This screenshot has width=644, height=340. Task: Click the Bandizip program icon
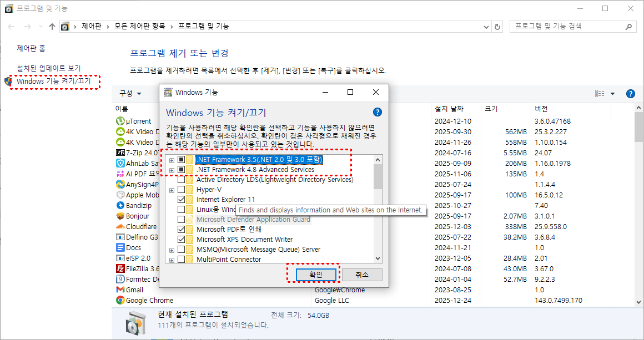pos(120,205)
